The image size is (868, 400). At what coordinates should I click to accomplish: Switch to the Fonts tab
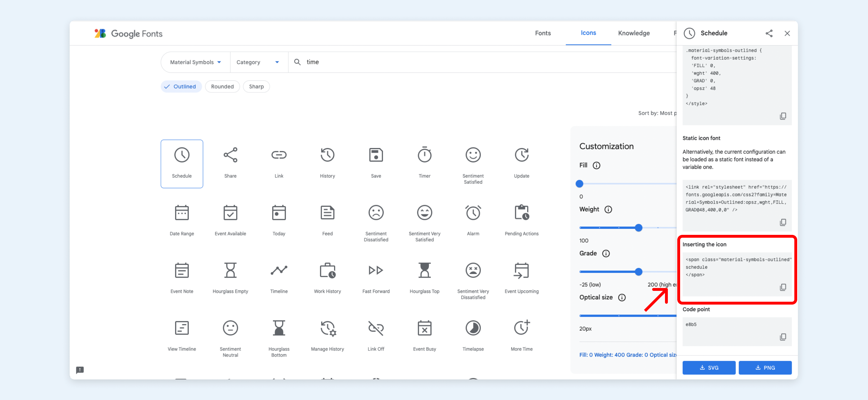tap(542, 33)
